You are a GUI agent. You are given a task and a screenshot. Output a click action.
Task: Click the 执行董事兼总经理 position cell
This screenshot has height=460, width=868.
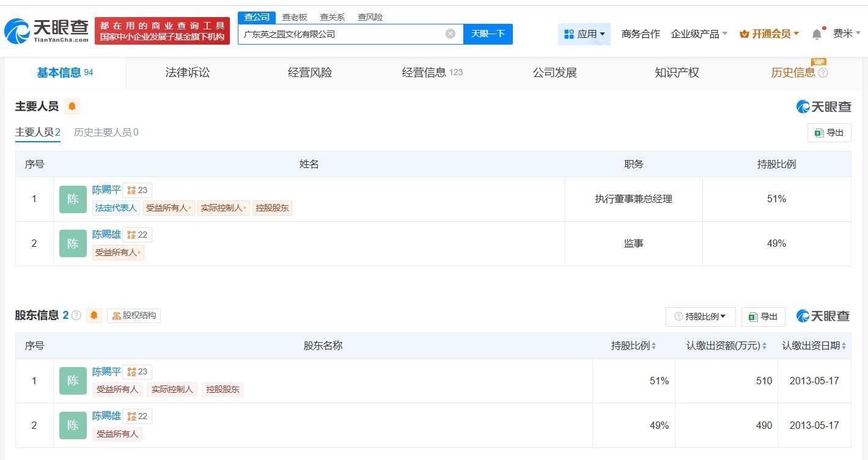tap(633, 199)
